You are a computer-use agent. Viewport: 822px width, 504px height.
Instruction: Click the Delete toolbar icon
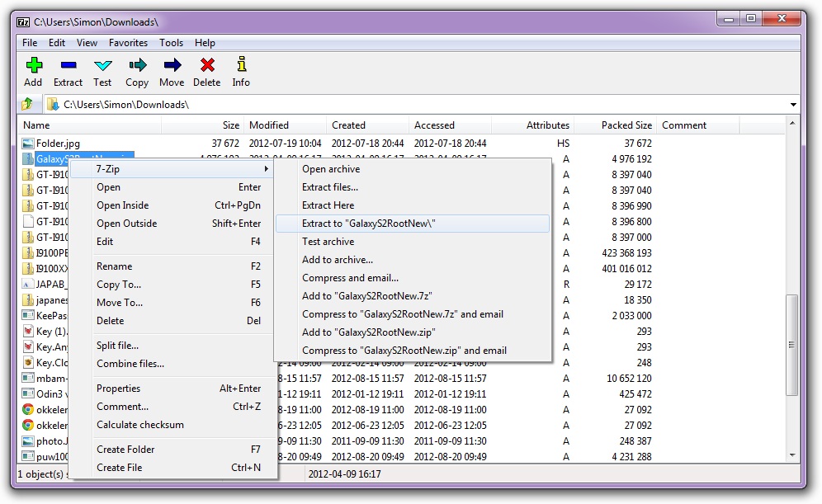point(206,69)
